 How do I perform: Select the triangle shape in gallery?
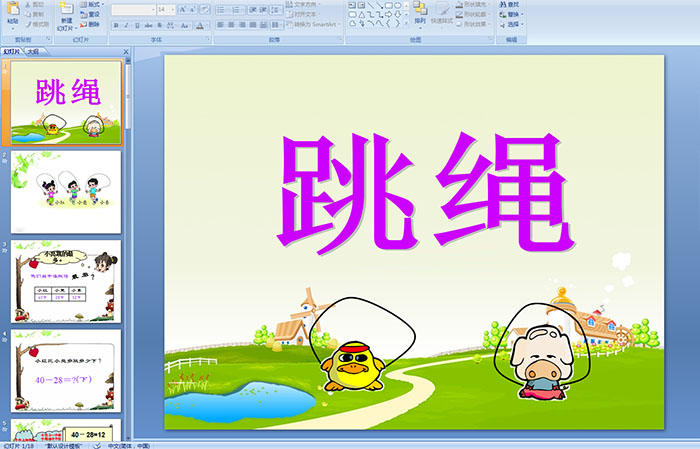tap(362, 15)
